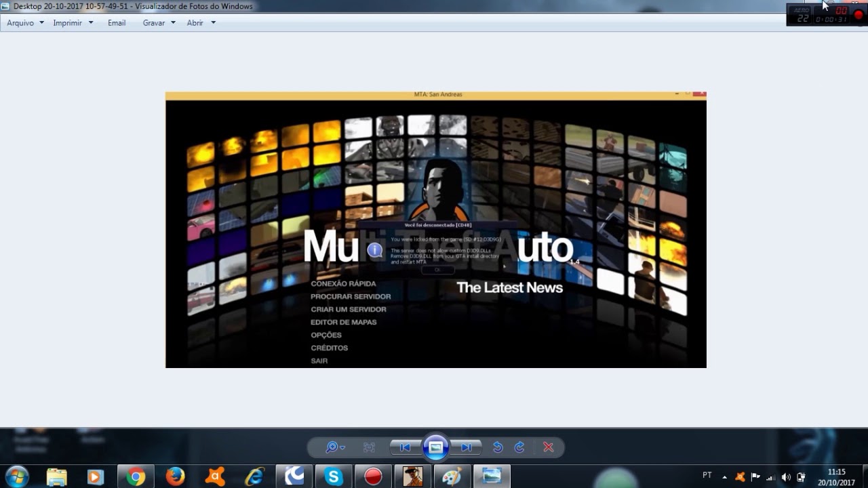This screenshot has height=488, width=868.
Task: Open the Windows Start menu
Action: point(17,476)
